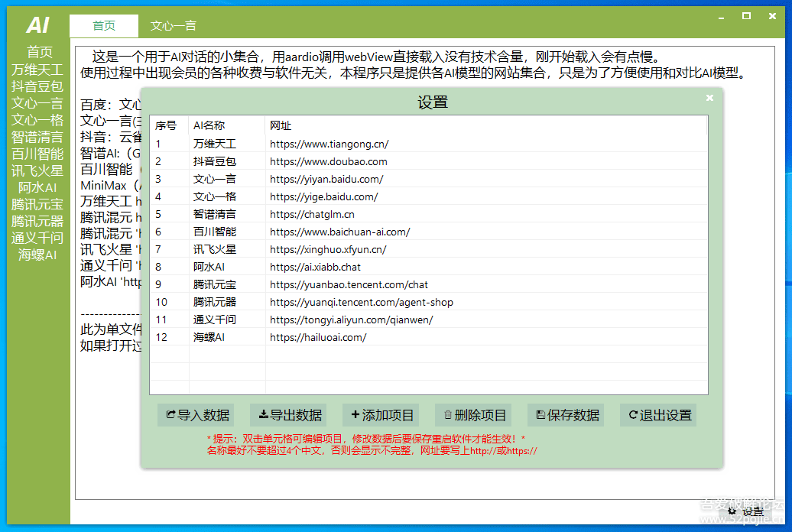Viewport: 792px width, 532px height.
Task: Close the 设置 dialog with the X
Action: click(709, 98)
